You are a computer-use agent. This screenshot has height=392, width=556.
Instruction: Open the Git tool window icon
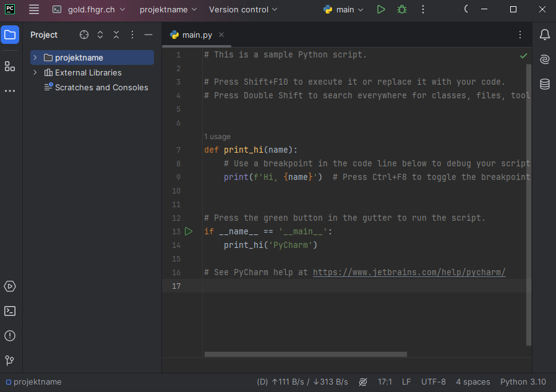coord(10,360)
